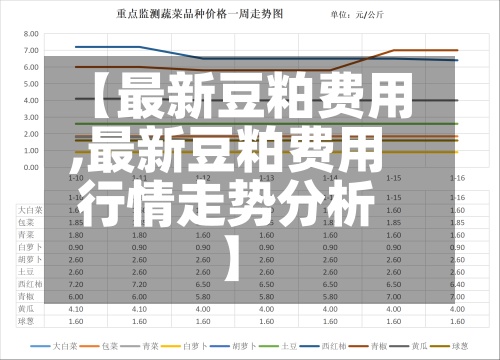Screen dimensions: 500x360
Task: Click the 黄瓜 legend entry below the table
Action: pos(408,346)
